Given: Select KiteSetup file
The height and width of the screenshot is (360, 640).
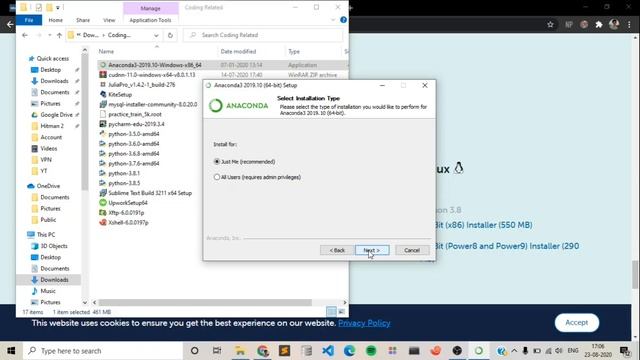Looking at the screenshot, I should [x=120, y=94].
